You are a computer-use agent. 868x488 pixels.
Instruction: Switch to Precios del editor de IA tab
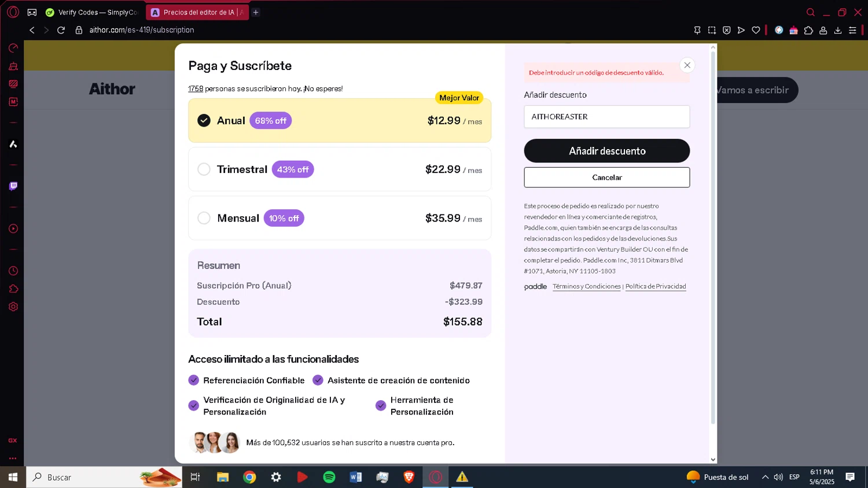(197, 12)
